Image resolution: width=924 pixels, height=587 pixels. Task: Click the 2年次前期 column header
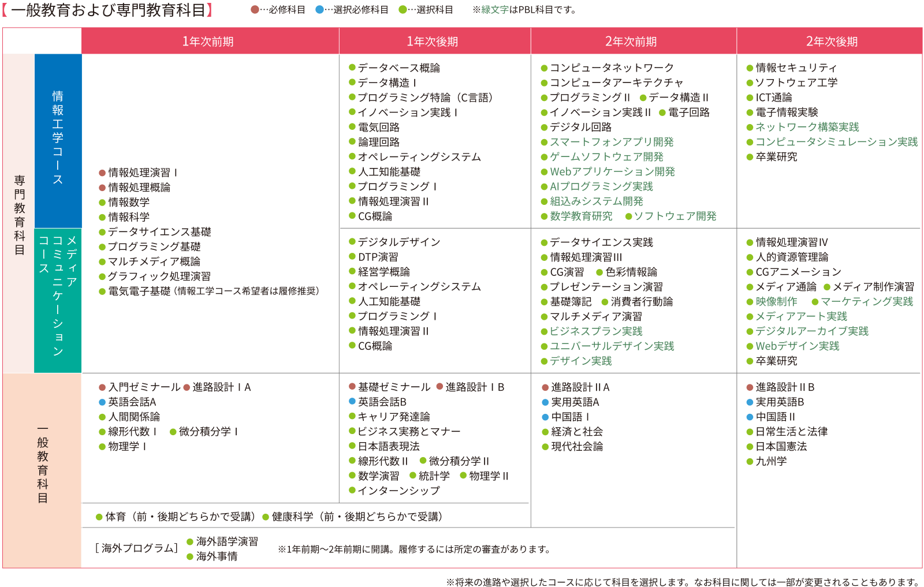[634, 41]
